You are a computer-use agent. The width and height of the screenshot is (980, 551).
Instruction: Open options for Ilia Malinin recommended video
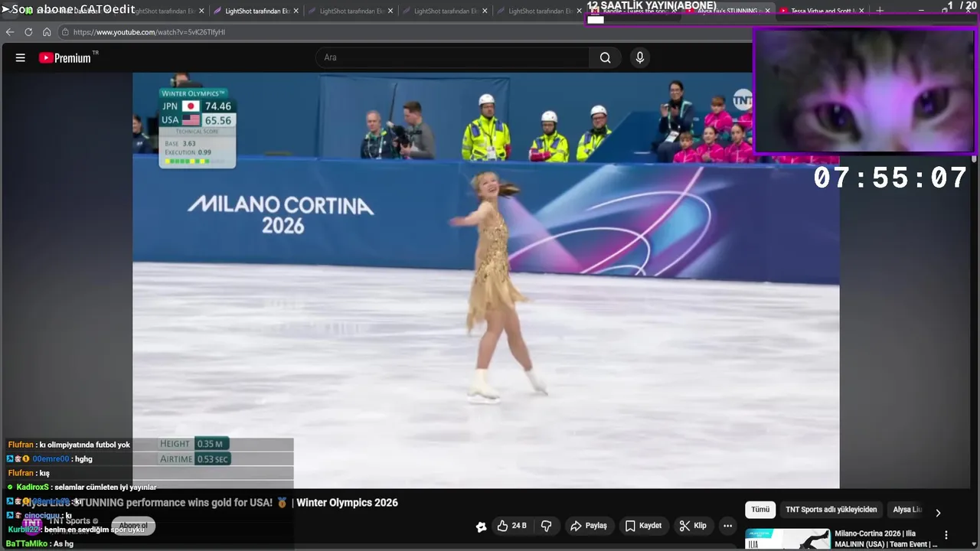coord(946,536)
